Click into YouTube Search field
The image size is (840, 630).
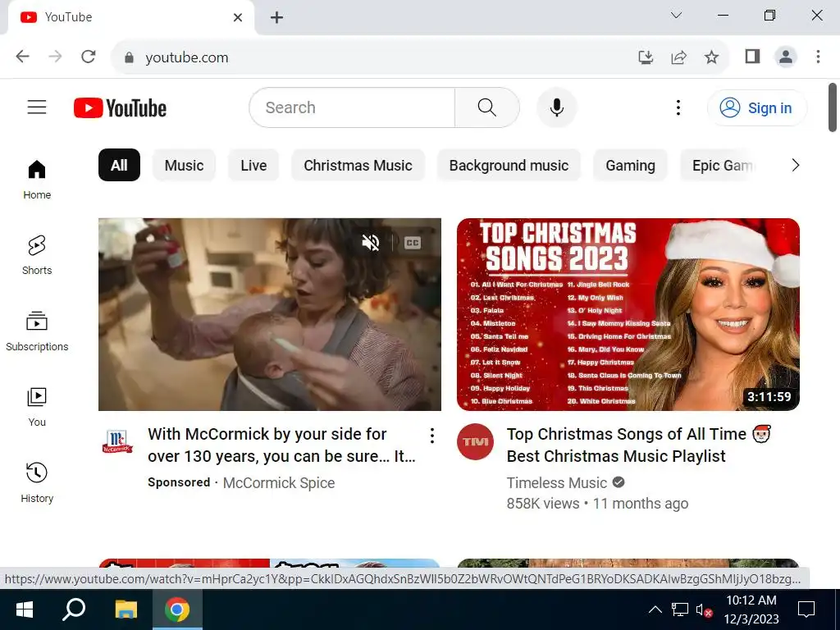click(352, 107)
